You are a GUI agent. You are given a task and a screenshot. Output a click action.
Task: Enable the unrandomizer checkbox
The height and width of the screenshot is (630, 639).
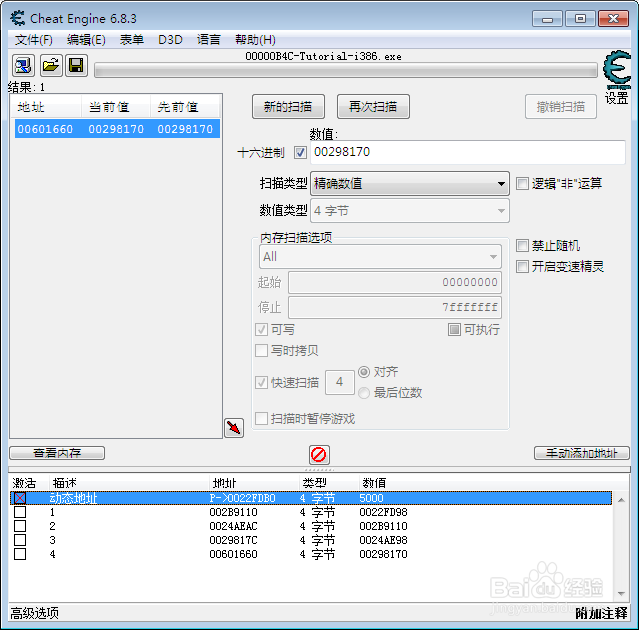click(x=522, y=246)
